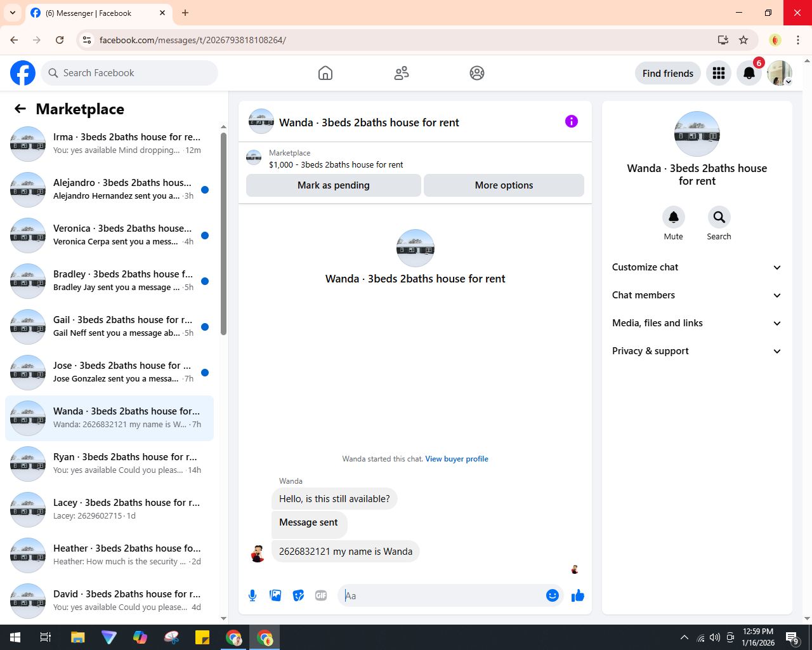Viewport: 812px width, 650px height.
Task: Open the View buyer profile link
Action: pos(457,459)
